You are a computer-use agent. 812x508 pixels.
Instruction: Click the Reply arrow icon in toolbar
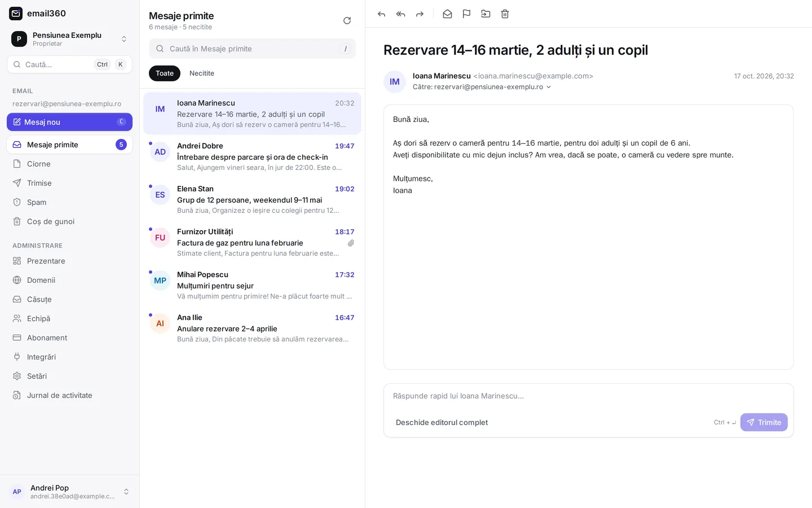tap(382, 14)
